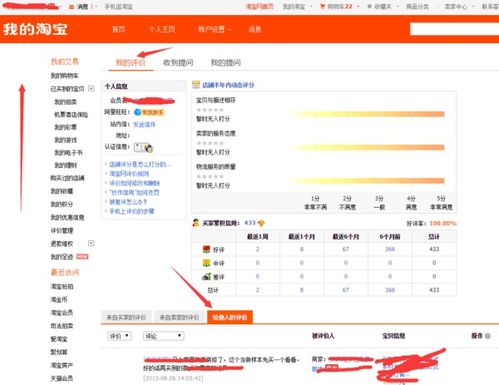Open the 账户设置 dropdown in the orange nav
Viewport: 499px width, 385px height.
[x=214, y=29]
